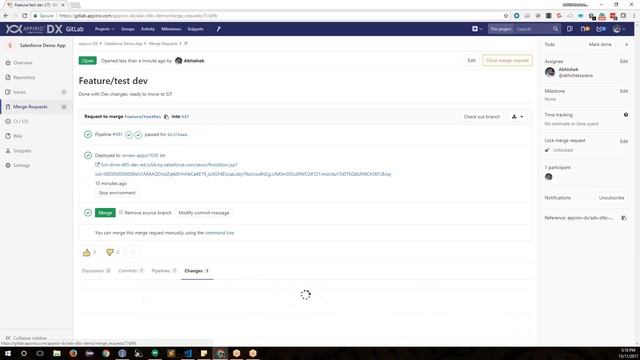Click Mark done button

click(600, 44)
